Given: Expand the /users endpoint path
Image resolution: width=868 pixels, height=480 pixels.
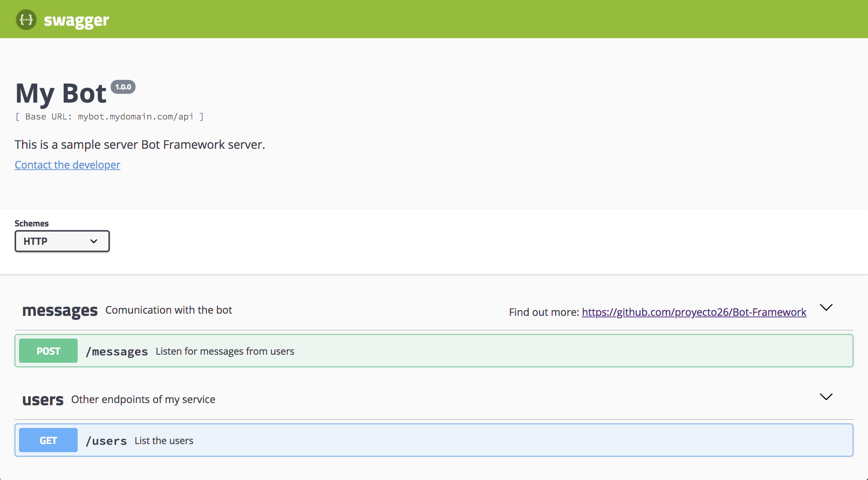Looking at the screenshot, I should coord(106,441).
